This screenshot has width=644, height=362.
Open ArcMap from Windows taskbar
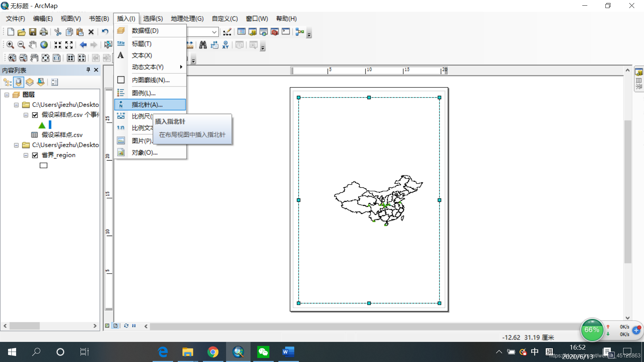point(238,352)
